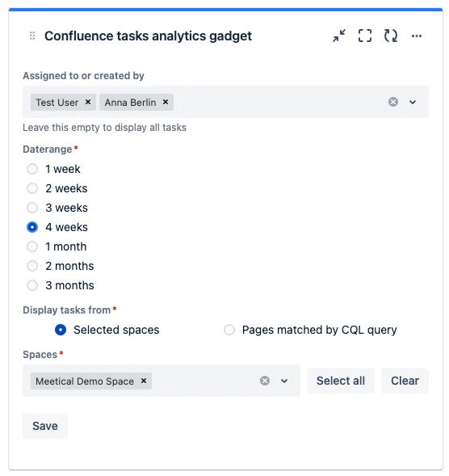Expand the Spaces dropdown chevron
Viewport: 449px width, 476px height.
coord(284,381)
